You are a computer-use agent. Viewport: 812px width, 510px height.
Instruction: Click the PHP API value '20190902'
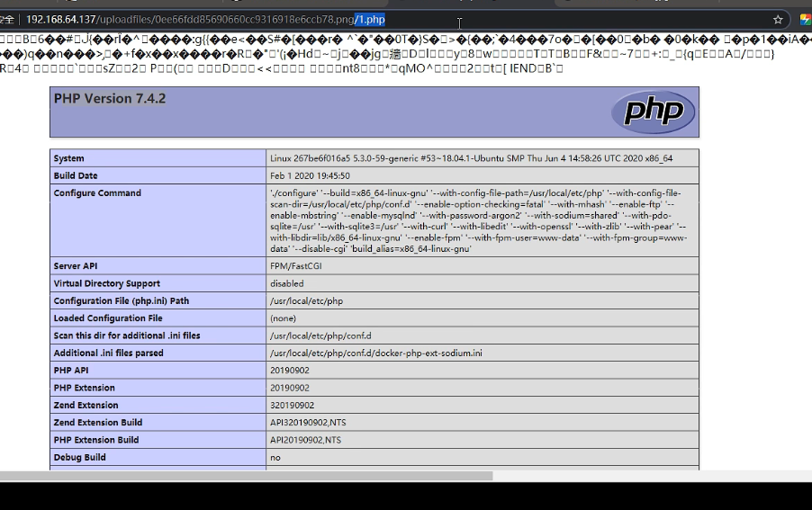pyautogui.click(x=290, y=371)
